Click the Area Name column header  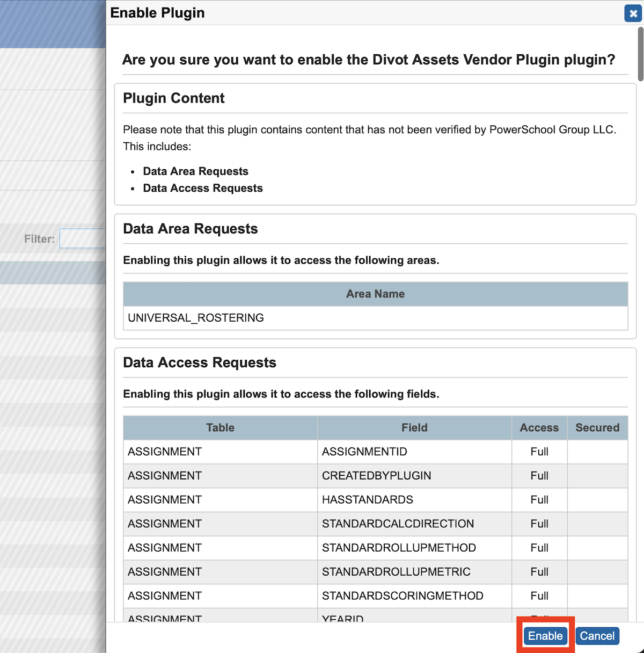[375, 294]
